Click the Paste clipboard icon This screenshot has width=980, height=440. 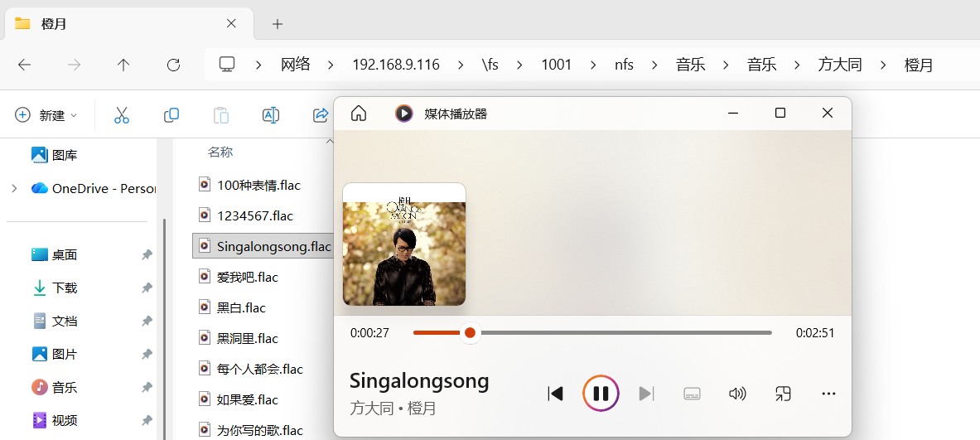(x=220, y=115)
